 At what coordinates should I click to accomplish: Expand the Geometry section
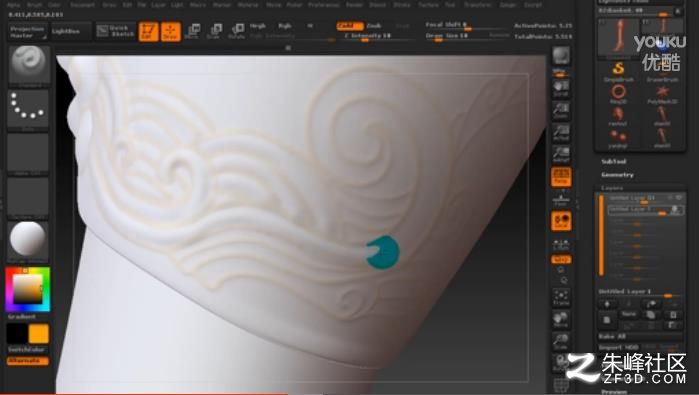click(x=617, y=175)
